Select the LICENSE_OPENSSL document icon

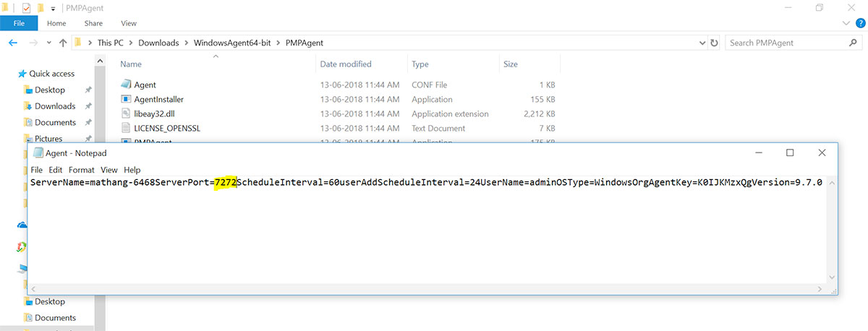tap(126, 128)
